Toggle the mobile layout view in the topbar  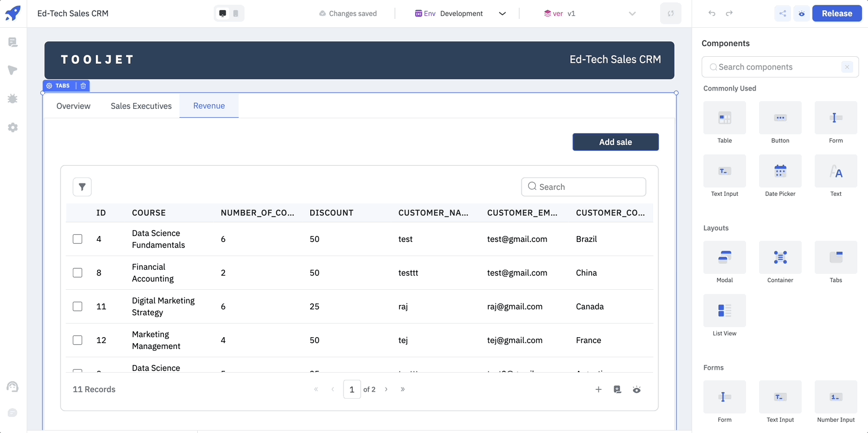pyautogui.click(x=234, y=12)
